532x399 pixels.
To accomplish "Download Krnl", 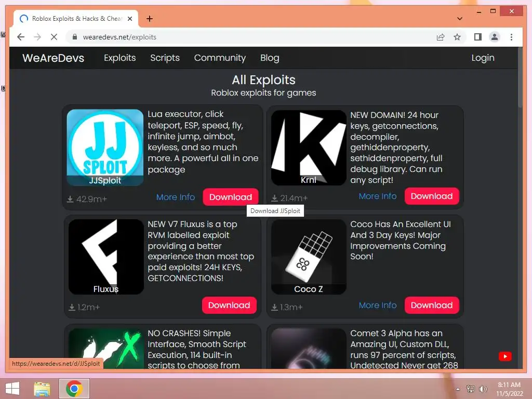I will (432, 196).
